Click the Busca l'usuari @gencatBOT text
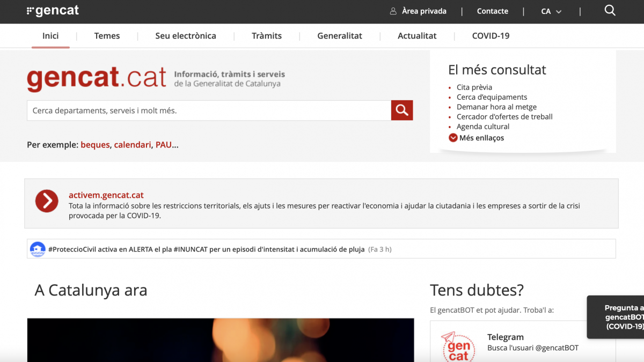This screenshot has width=644, height=362. point(533,348)
